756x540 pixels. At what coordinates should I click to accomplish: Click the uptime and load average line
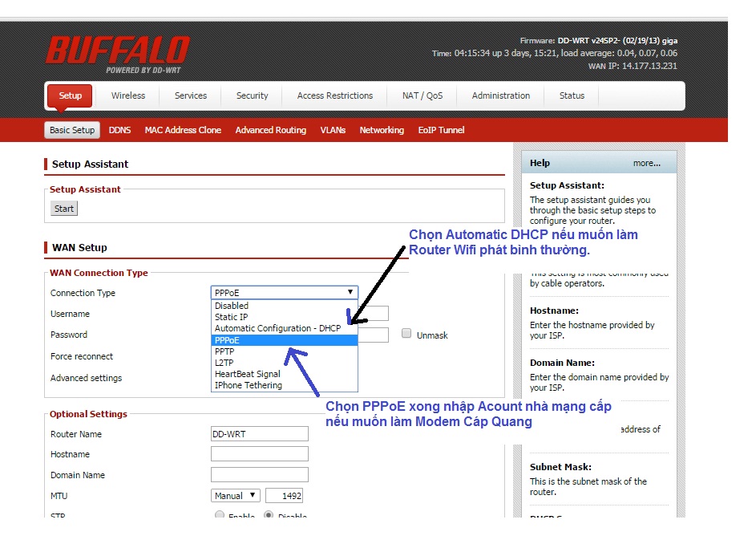555,53
